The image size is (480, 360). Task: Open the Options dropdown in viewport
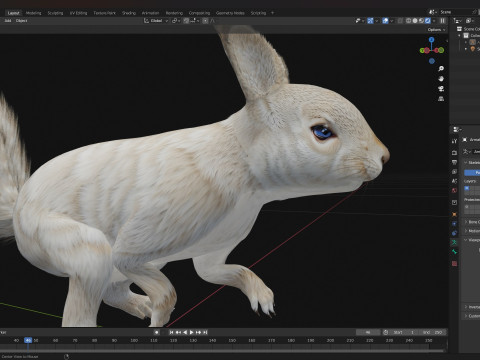(x=436, y=30)
